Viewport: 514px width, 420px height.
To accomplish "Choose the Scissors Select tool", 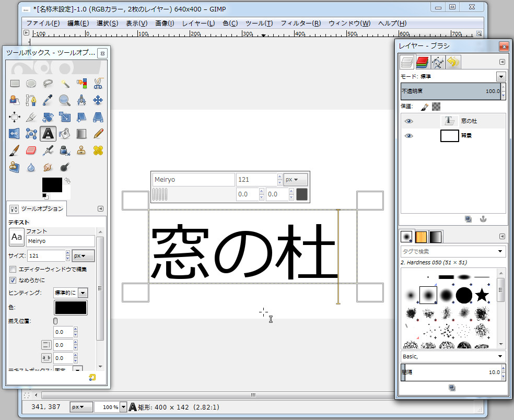I will tap(98, 84).
